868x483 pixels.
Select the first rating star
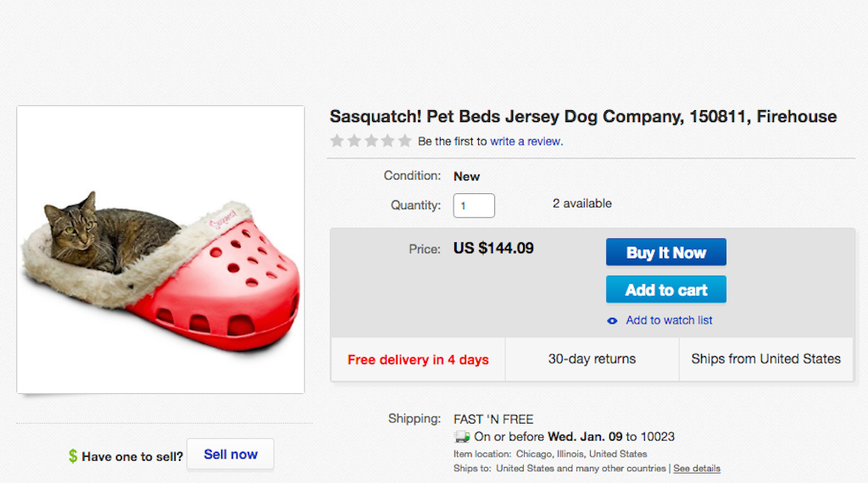coord(337,141)
